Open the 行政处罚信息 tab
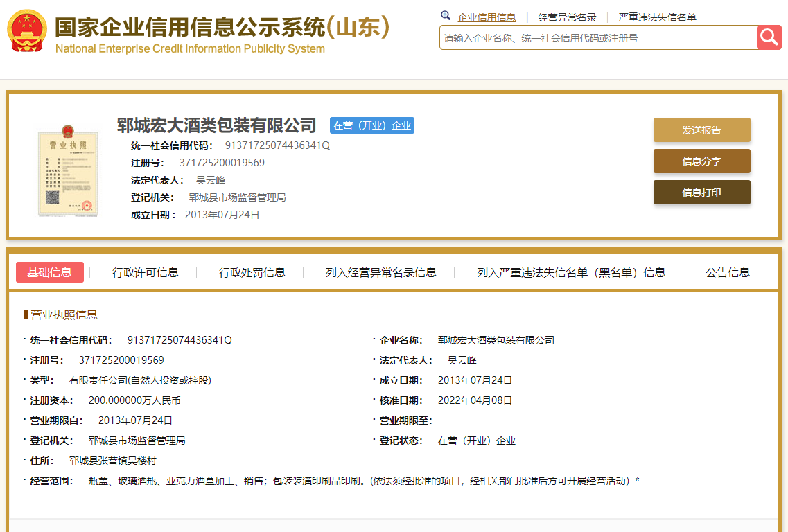Viewport: 788px width, 532px height. coord(252,272)
